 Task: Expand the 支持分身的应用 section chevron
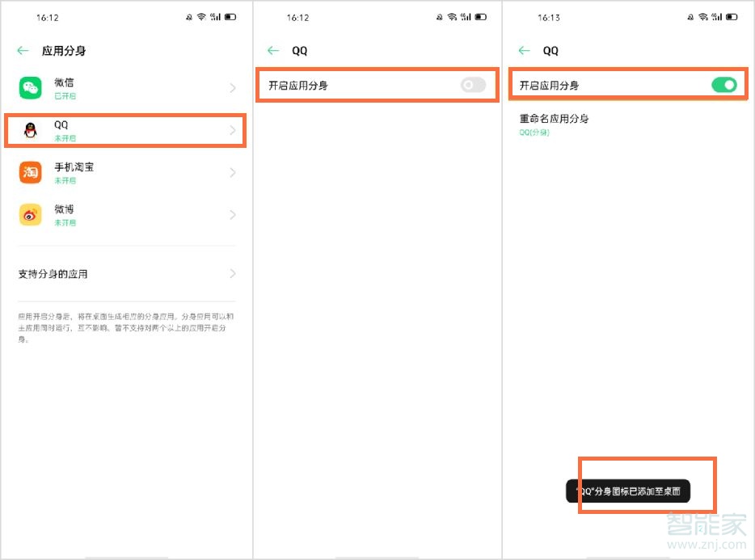coord(233,274)
